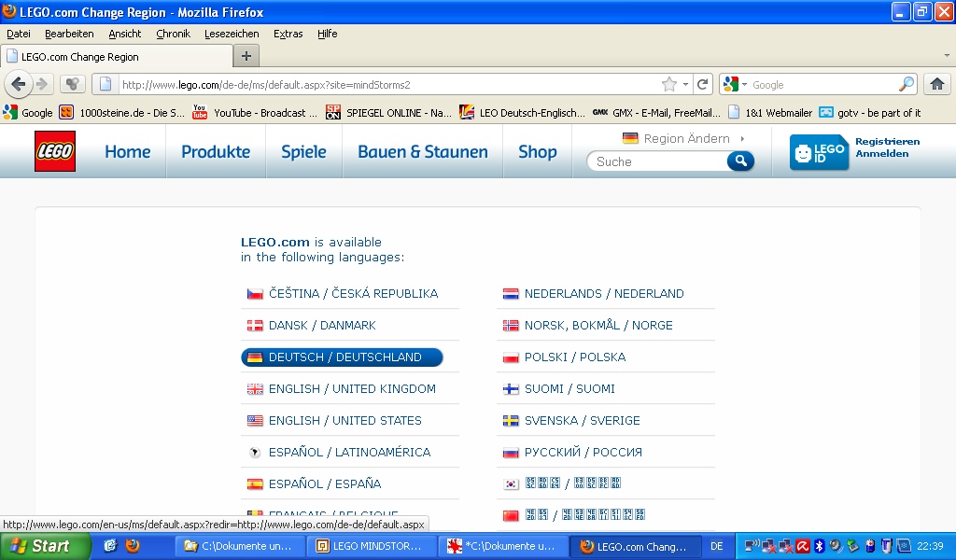This screenshot has width=956, height=560.
Task: Click the Spain flag icon
Action: click(x=255, y=483)
